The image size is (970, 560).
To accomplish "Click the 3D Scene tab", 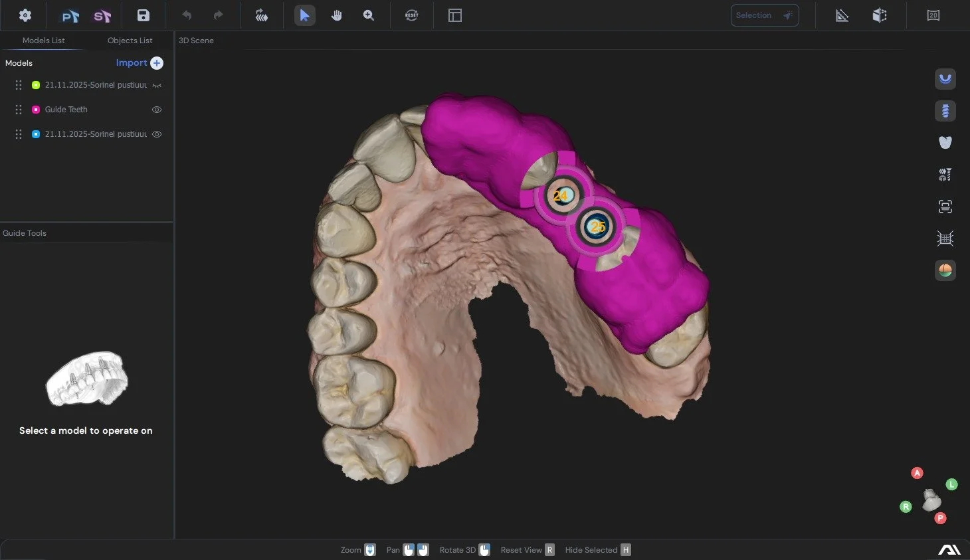I will tap(196, 41).
